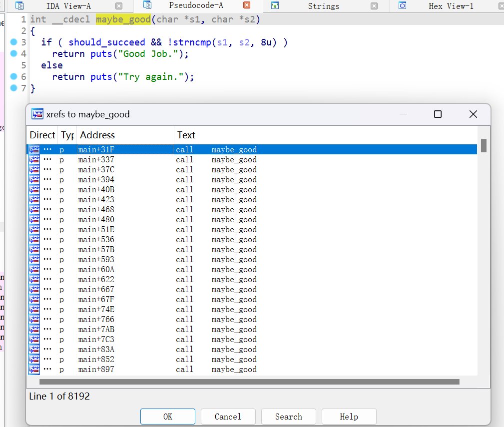Open Search in the xrefs dialog
The image size is (504, 427).
(288, 417)
